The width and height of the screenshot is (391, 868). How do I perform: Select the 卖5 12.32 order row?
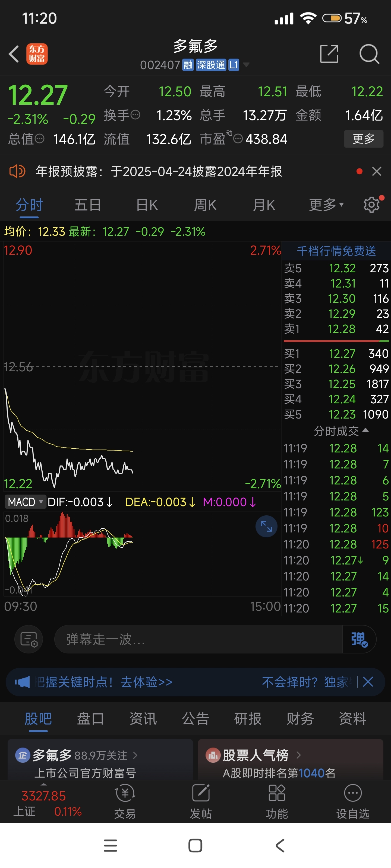tap(336, 268)
